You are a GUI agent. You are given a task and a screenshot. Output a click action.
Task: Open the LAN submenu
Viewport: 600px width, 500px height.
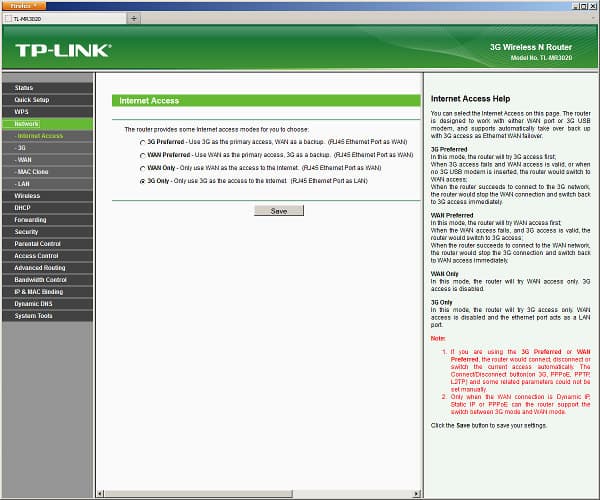[47, 184]
